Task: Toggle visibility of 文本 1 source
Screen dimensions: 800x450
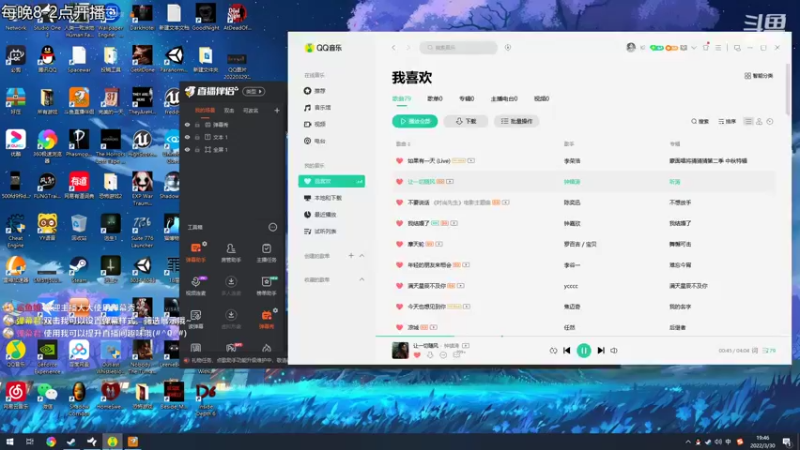Action: tap(187, 137)
